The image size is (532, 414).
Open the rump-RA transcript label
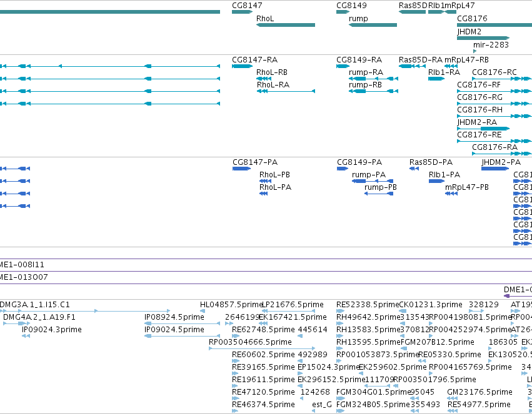[366, 72]
